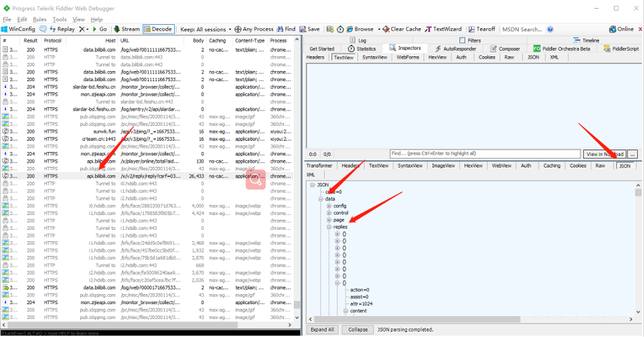Click Browse to launch a browser

360,29
